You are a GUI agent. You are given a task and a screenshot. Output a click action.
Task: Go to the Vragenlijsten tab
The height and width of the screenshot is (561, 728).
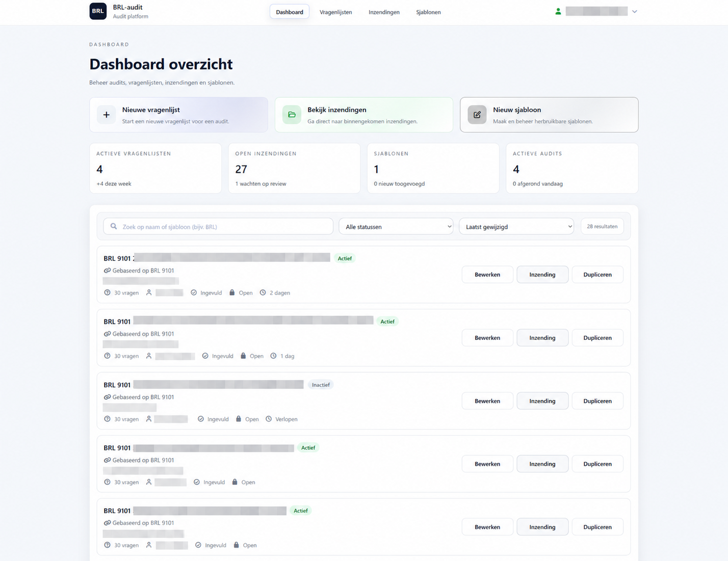pos(335,12)
